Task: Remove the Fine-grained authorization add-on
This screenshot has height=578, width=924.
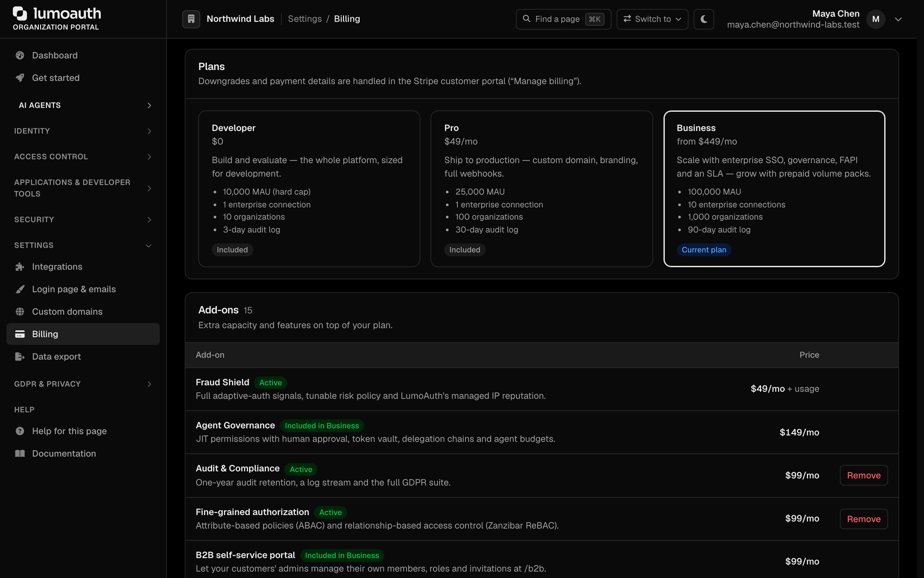Action: [864, 519]
